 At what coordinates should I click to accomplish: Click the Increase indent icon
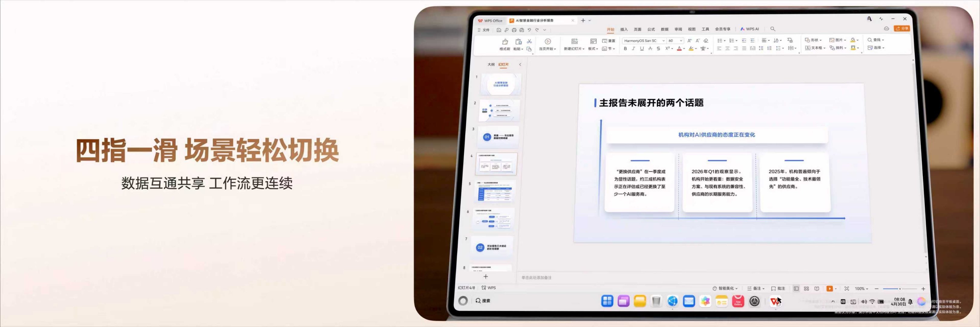point(752,40)
